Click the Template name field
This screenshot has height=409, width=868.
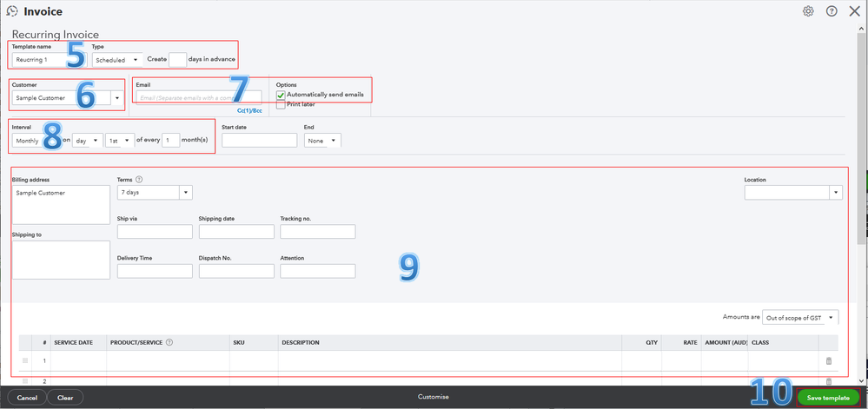point(50,60)
